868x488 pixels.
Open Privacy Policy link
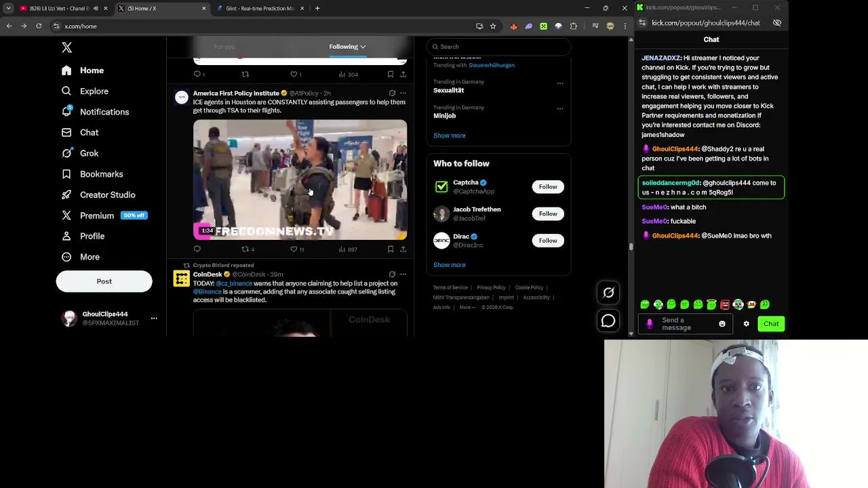[x=491, y=287]
